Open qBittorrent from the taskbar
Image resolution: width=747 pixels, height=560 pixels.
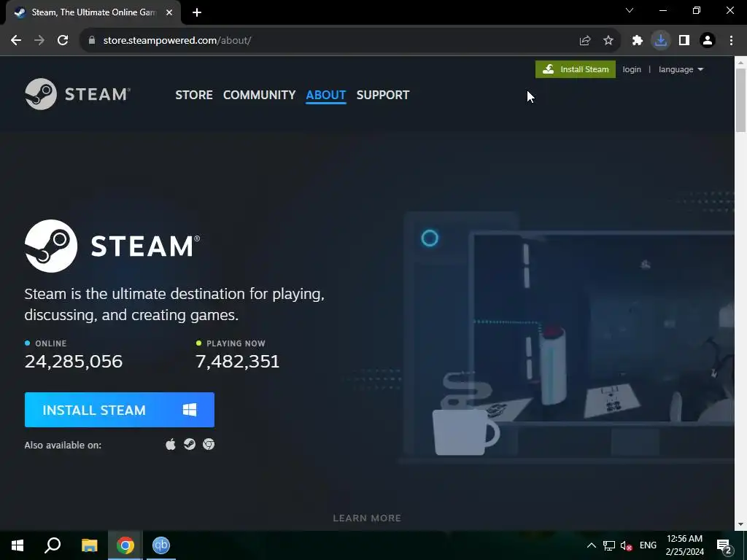161,545
